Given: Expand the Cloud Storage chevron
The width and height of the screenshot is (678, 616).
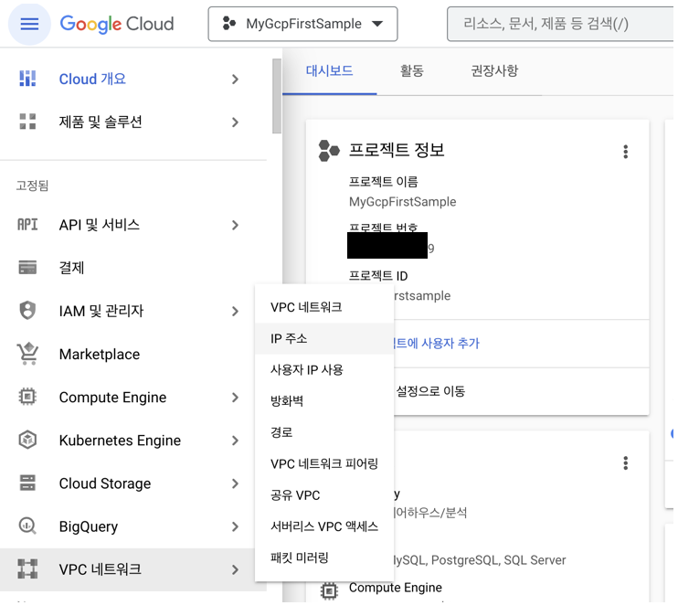Looking at the screenshot, I should [235, 483].
